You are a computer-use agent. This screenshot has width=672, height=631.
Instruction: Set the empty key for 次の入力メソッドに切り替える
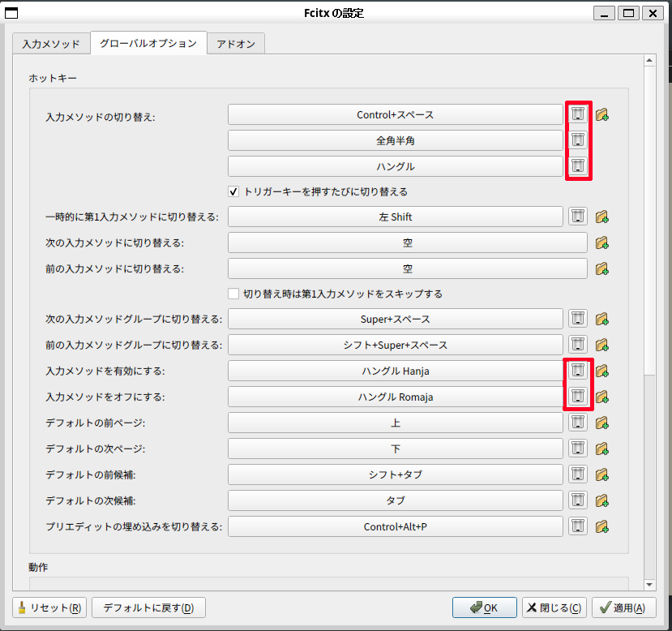pos(408,243)
